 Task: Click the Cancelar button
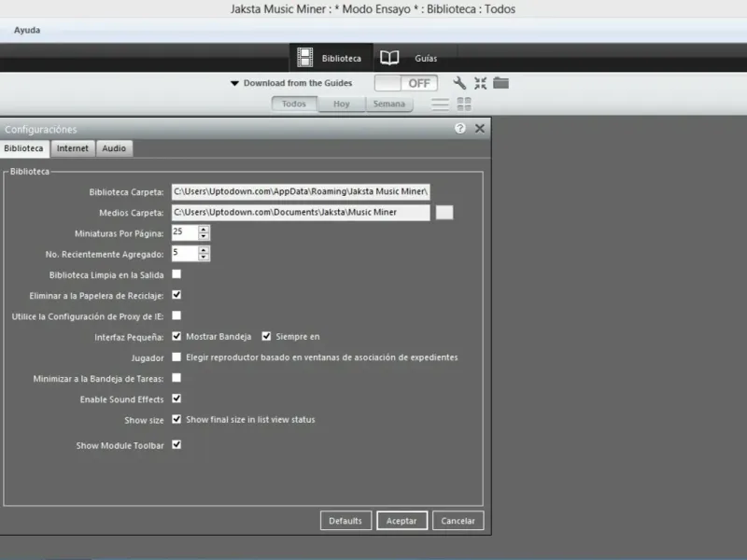pos(458,521)
